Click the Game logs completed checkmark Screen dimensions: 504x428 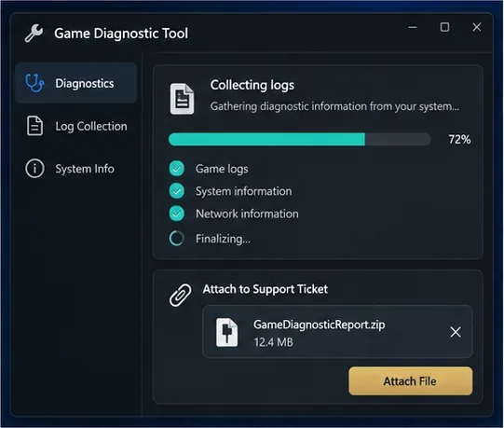[176, 169]
